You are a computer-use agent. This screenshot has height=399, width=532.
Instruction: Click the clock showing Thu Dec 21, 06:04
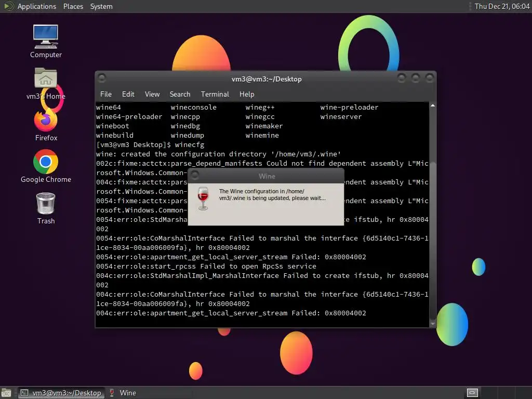pyautogui.click(x=502, y=6)
